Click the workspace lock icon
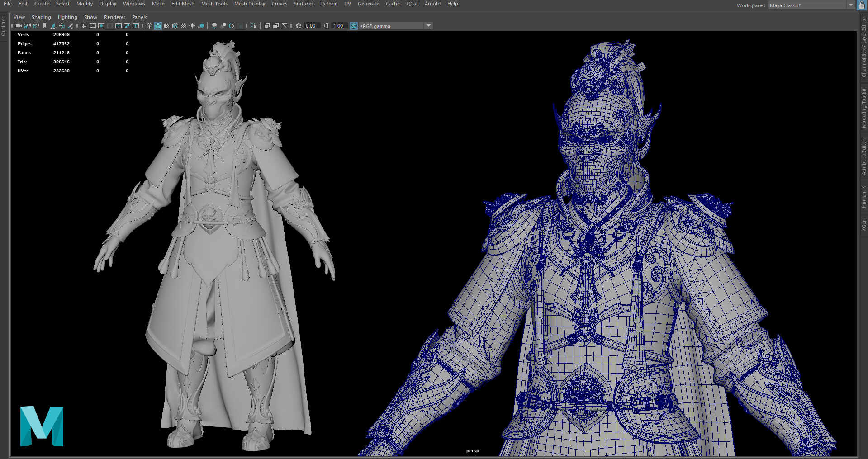Screen dimensions: 868x459 (862, 5)
